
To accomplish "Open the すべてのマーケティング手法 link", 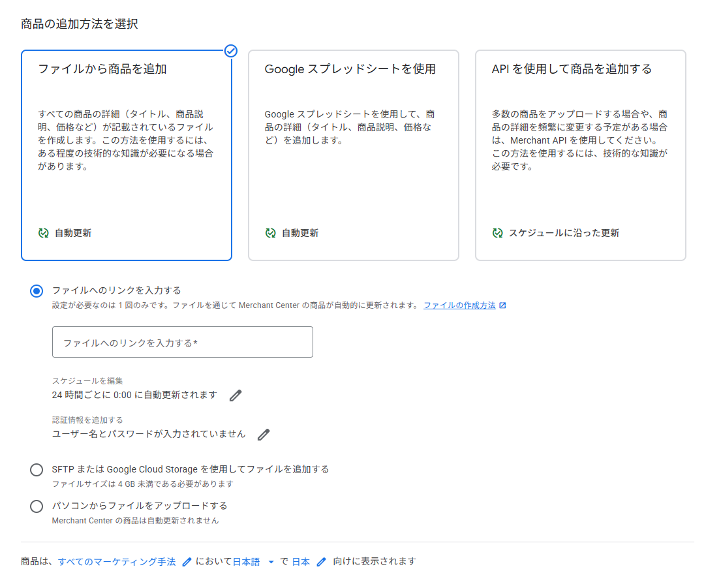I will point(117,561).
